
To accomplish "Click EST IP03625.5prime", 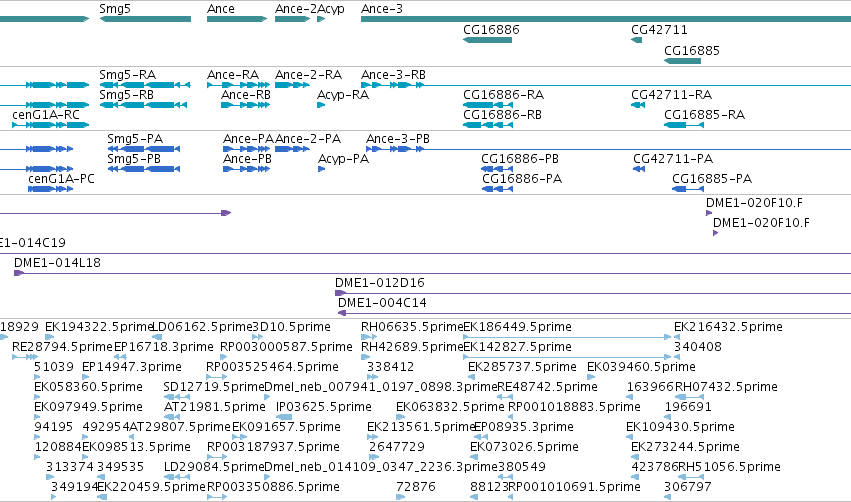I will (324, 407).
